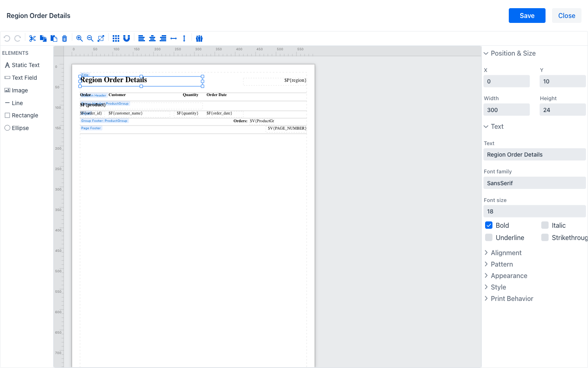The width and height of the screenshot is (588, 368).
Task: Edit the Y position field
Action: (x=563, y=81)
